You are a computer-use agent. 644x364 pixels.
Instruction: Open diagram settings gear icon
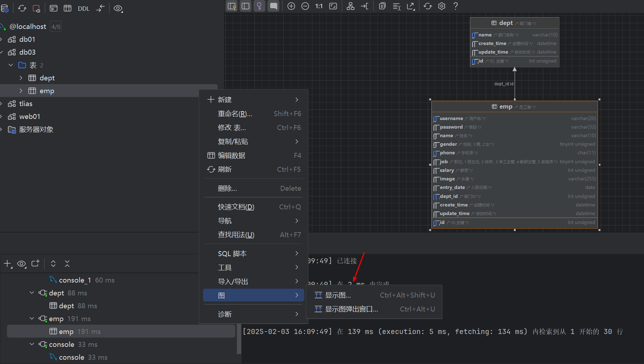point(442,6)
